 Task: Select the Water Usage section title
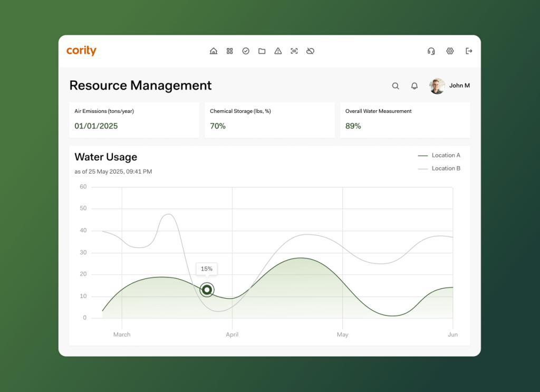tap(105, 157)
